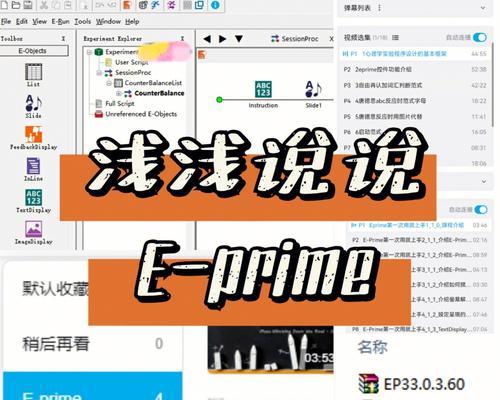Click the chevron below the upper playlist
The height and width of the screenshot is (400, 500).
coord(484,182)
